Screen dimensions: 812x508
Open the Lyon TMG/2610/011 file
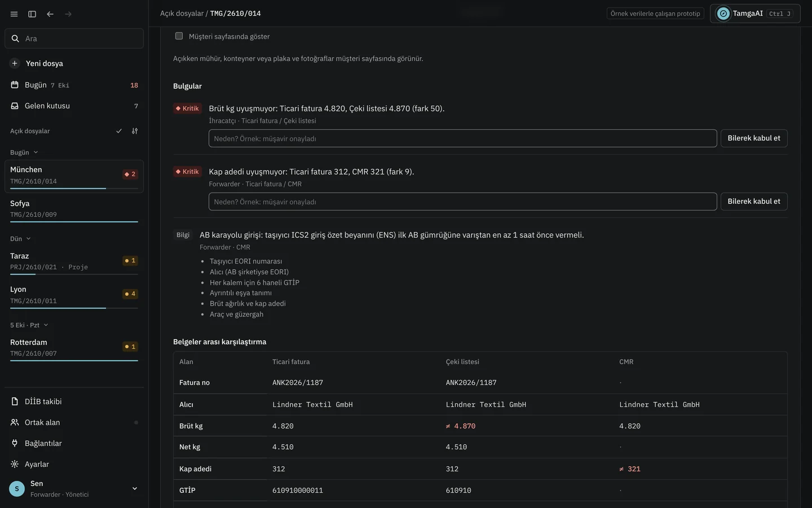point(74,295)
